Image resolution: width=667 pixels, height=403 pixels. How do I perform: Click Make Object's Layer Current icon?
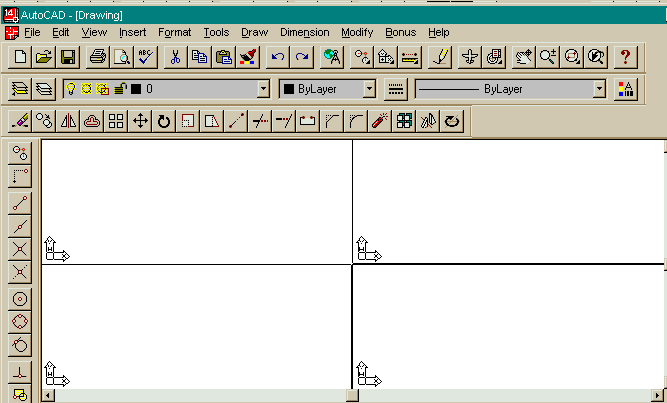click(x=20, y=89)
